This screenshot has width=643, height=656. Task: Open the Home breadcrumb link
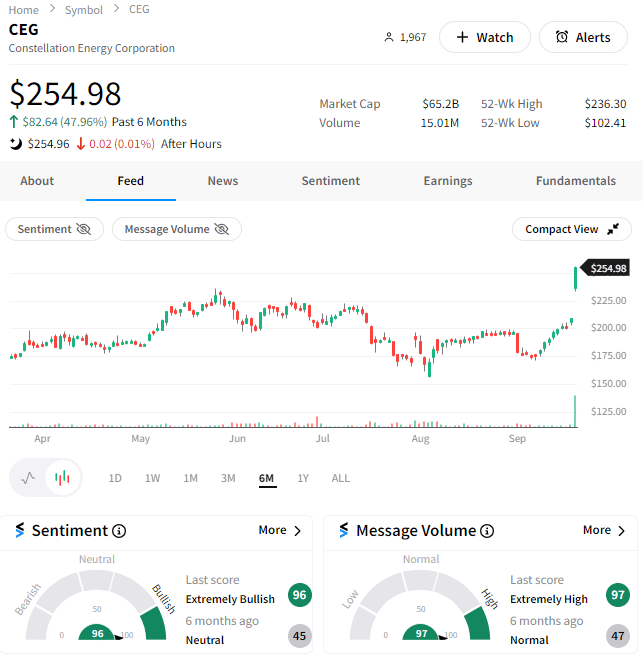[x=23, y=10]
